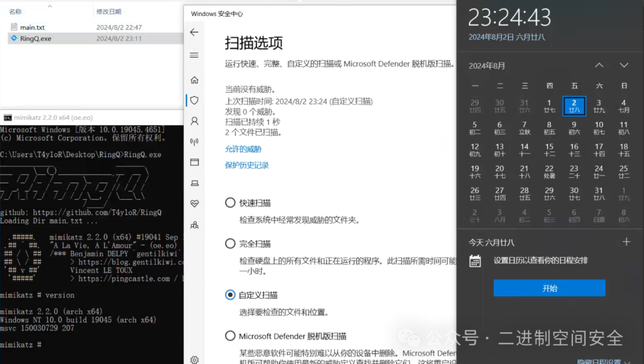644x364 pixels.
Task: Open Settings gear in Windows Security
Action: point(194,360)
